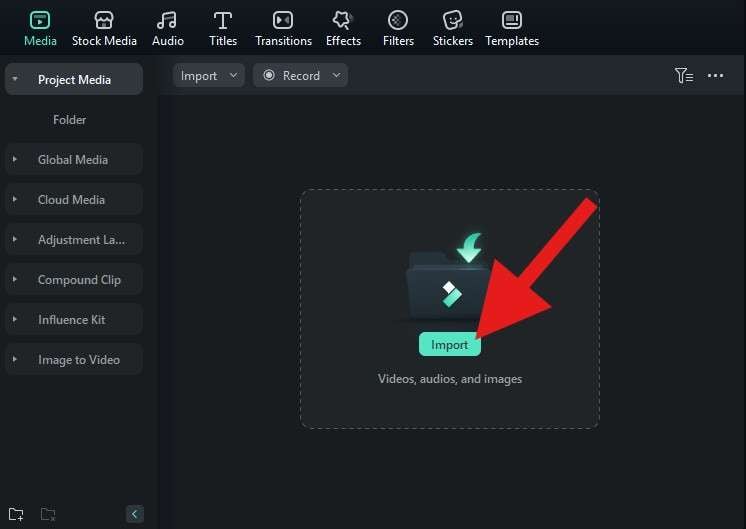746x529 pixels.
Task: Go to the Filters tab
Action: pyautogui.click(x=398, y=29)
